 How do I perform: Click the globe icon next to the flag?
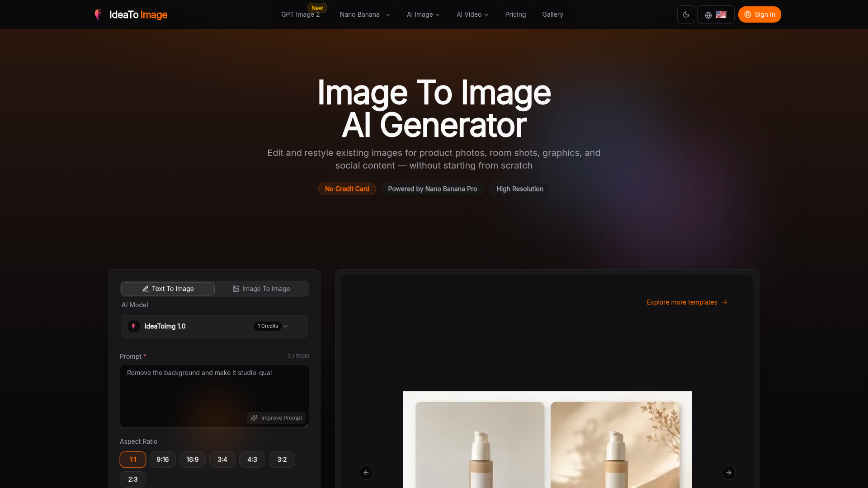(x=708, y=15)
